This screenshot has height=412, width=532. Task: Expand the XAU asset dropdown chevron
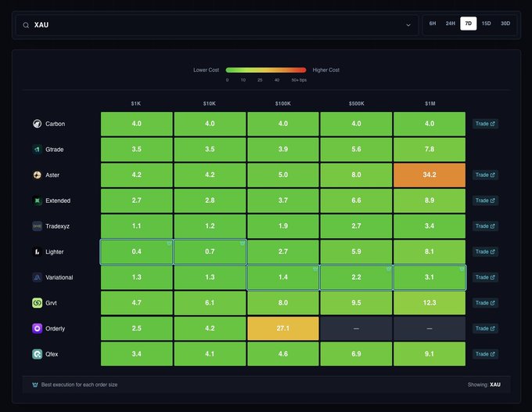pos(408,25)
